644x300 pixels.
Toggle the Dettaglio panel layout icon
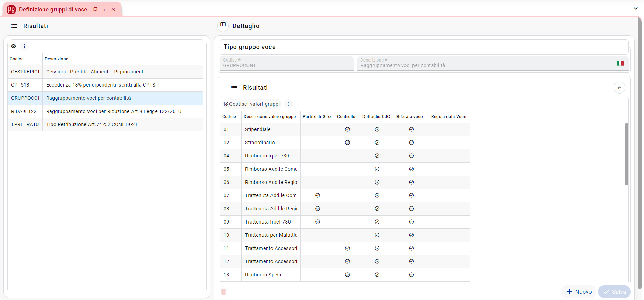coord(223,25)
